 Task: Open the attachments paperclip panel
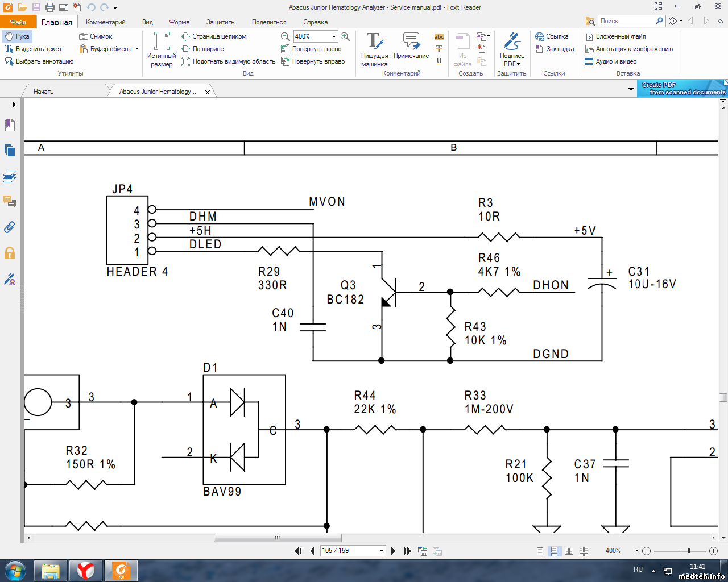click(x=10, y=227)
